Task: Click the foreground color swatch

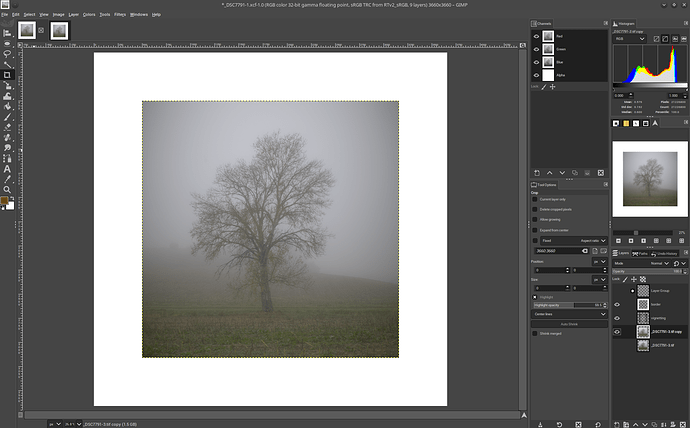Action: [5, 201]
